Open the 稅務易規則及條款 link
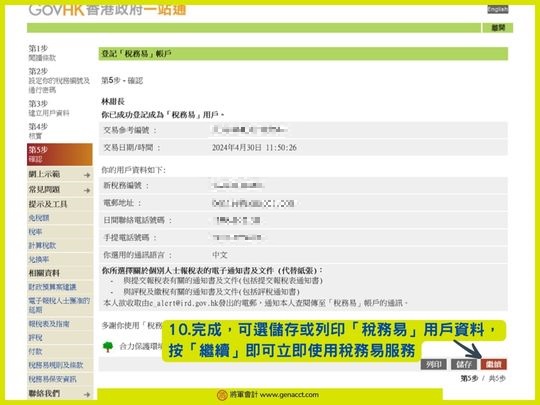 coord(56,365)
